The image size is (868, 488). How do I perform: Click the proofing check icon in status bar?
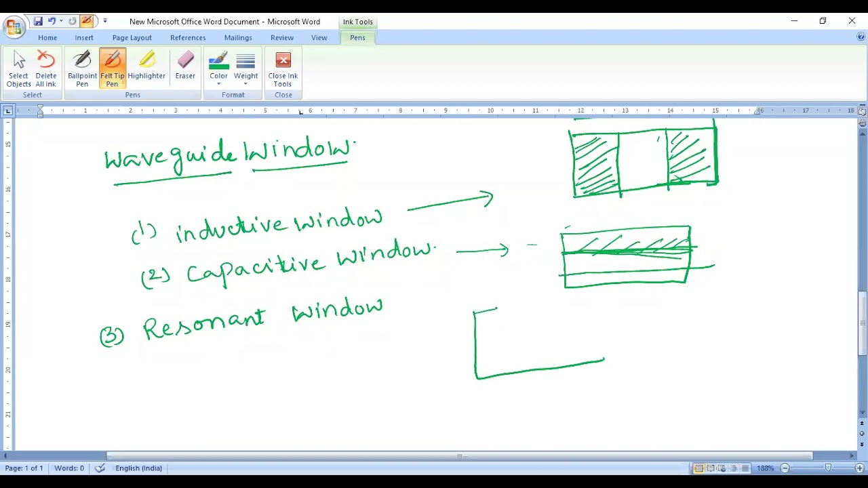click(x=100, y=468)
